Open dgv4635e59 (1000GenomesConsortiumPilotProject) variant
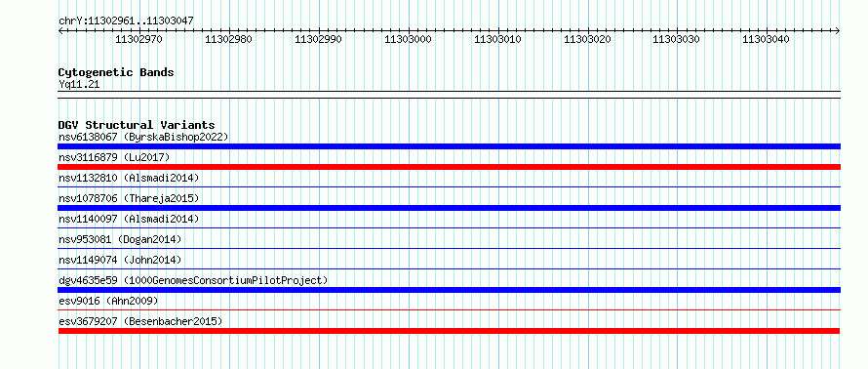Viewport: 868px width, 369px height. pyautogui.click(x=193, y=280)
